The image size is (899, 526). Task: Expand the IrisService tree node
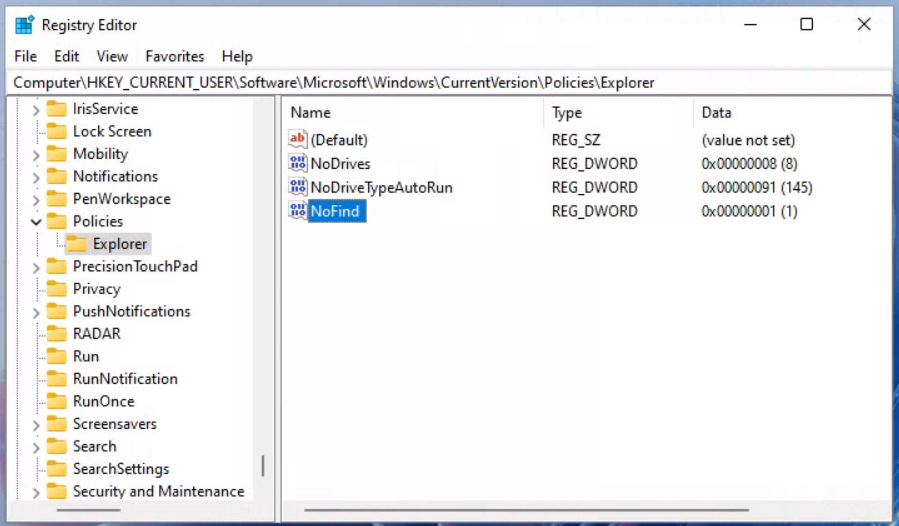tap(36, 109)
